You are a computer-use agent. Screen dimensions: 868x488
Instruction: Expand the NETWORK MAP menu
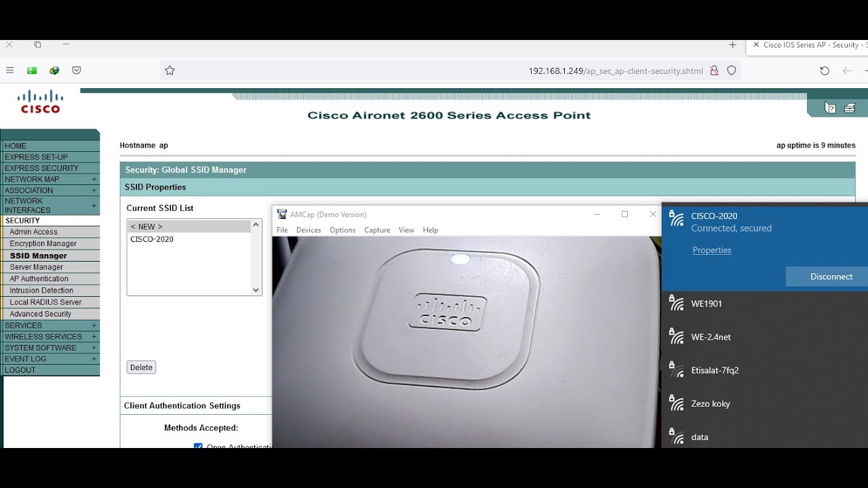[94, 180]
